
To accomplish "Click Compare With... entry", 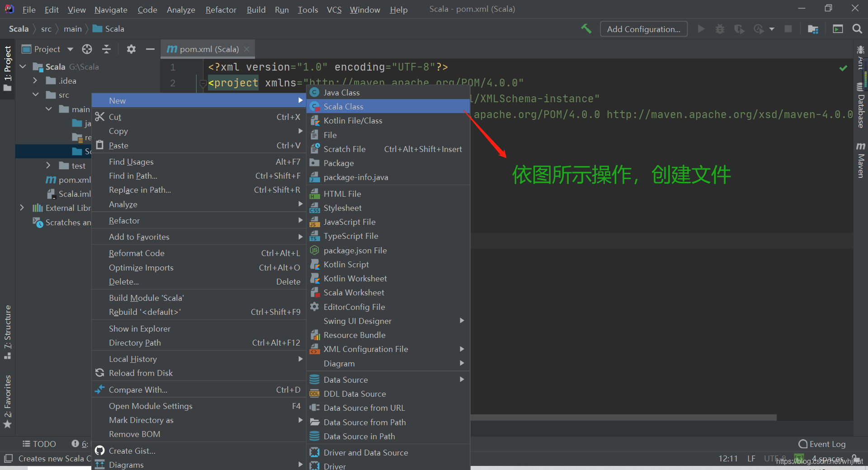I will pyautogui.click(x=198, y=389).
